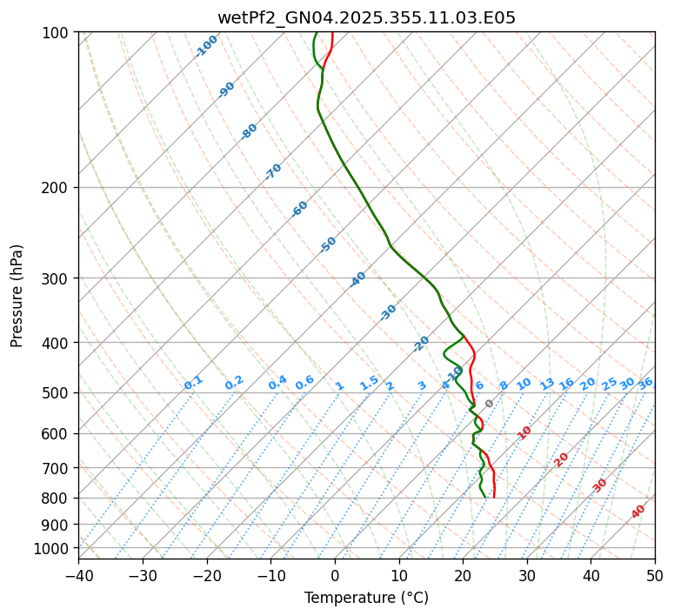Click the "Temperature (°C)" x-axis label
This screenshot has height=616, width=674.
tap(366, 599)
